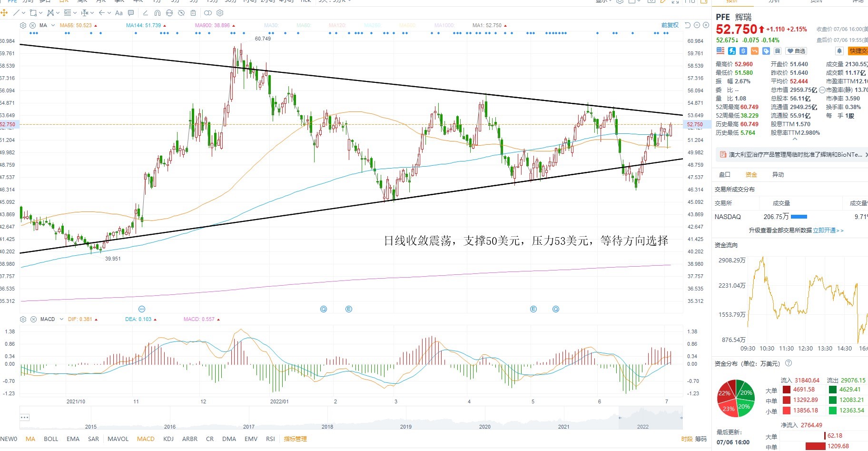The height and width of the screenshot is (451, 868).
Task: Open drawing settings gear in toolbar
Action: pos(220,13)
